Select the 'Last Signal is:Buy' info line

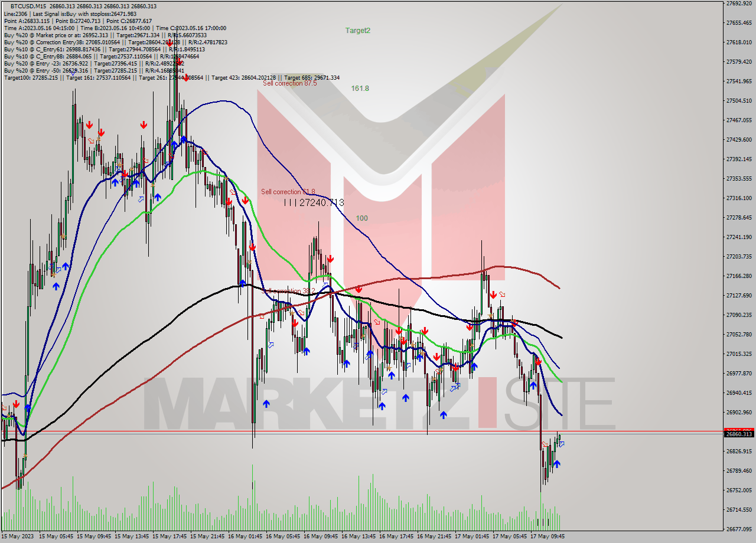tap(70, 13)
